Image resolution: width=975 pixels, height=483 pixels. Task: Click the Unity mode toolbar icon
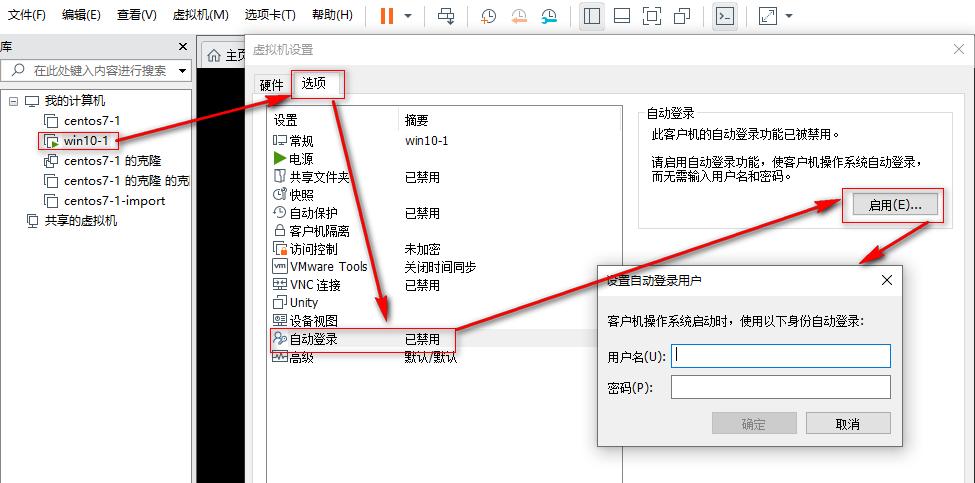pyautogui.click(x=682, y=16)
